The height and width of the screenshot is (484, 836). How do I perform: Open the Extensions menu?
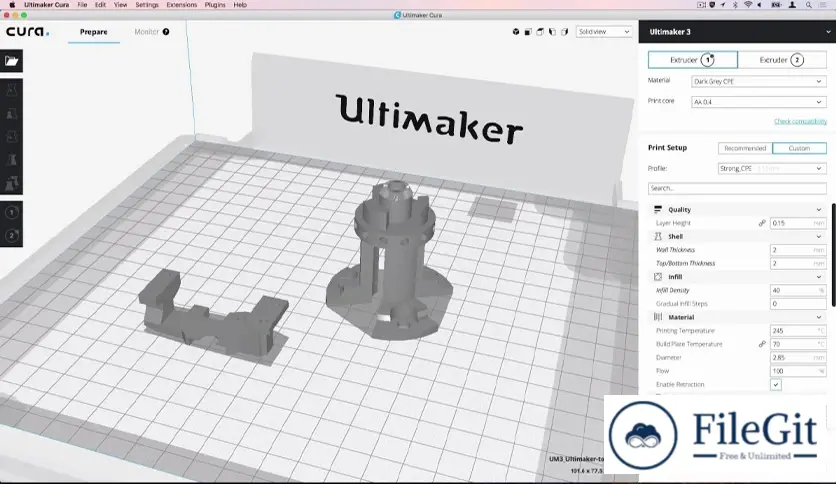[181, 5]
